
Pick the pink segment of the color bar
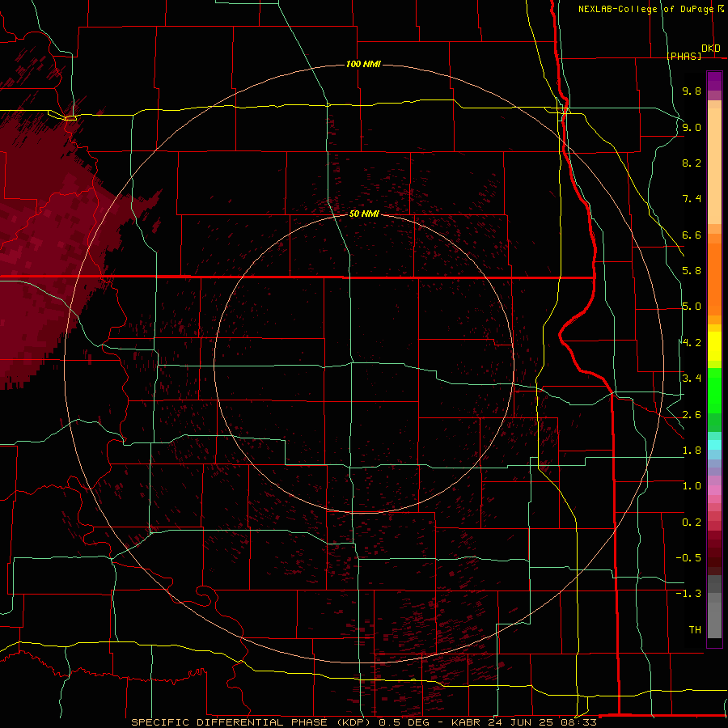click(714, 490)
